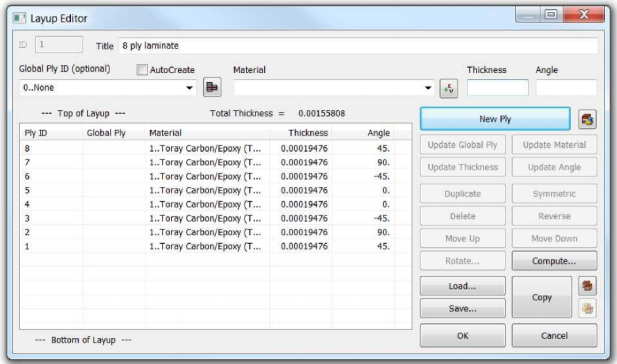The height and width of the screenshot is (364, 617).
Task: Click the Ply ID column header
Action: click(x=51, y=133)
